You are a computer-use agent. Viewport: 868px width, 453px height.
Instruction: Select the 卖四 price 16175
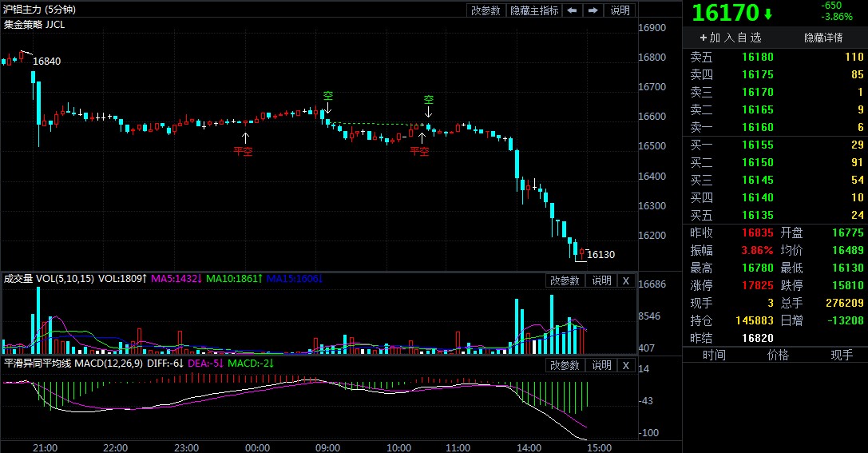[757, 75]
